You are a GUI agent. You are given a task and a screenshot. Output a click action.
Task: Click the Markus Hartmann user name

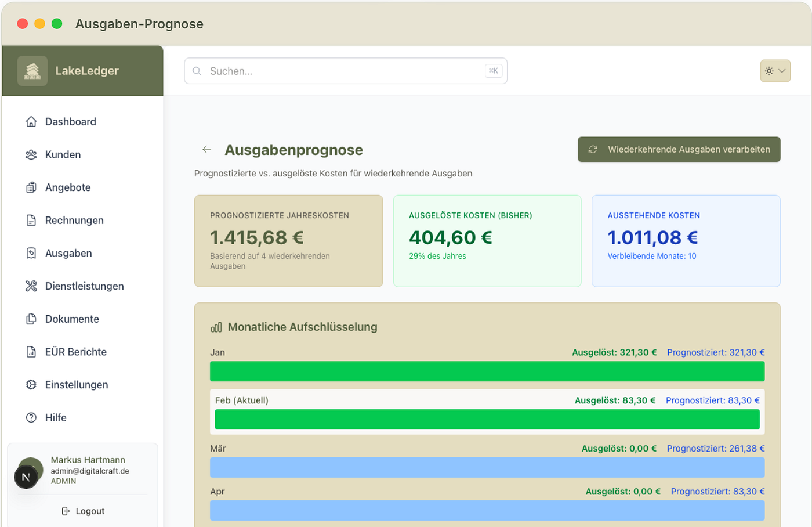pyautogui.click(x=88, y=460)
